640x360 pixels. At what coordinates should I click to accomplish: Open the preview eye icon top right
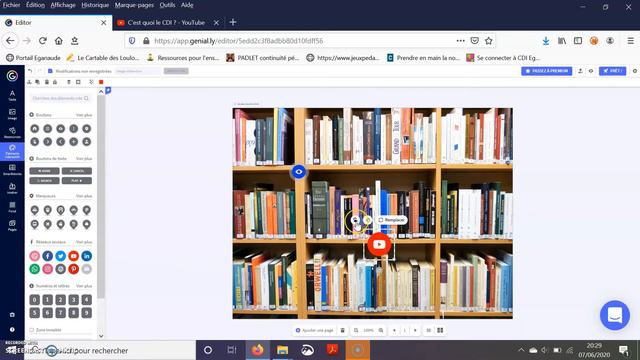point(591,71)
